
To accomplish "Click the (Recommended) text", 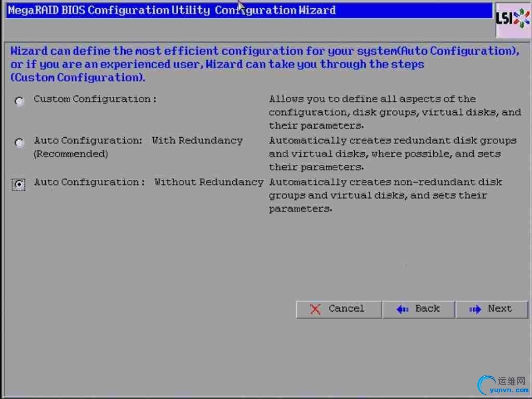I will (x=71, y=154).
